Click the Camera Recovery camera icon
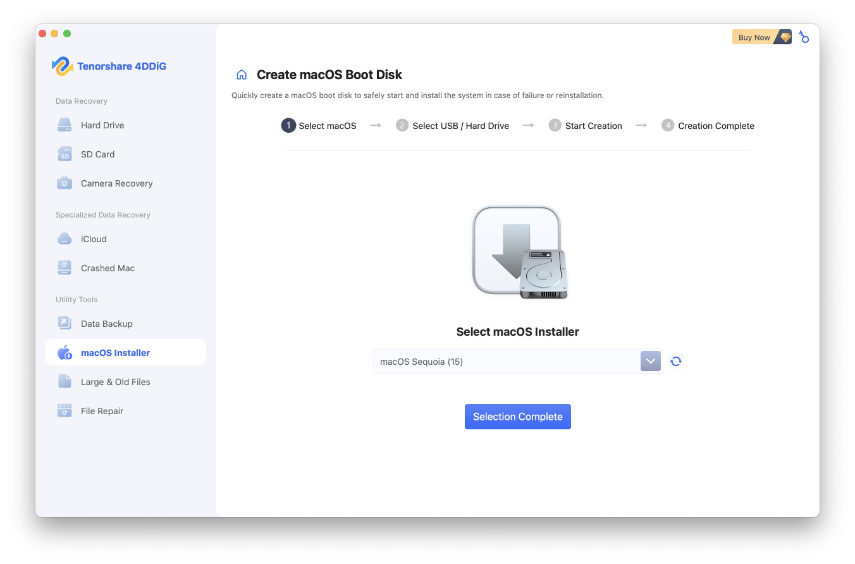The image size is (855, 564). tap(64, 183)
